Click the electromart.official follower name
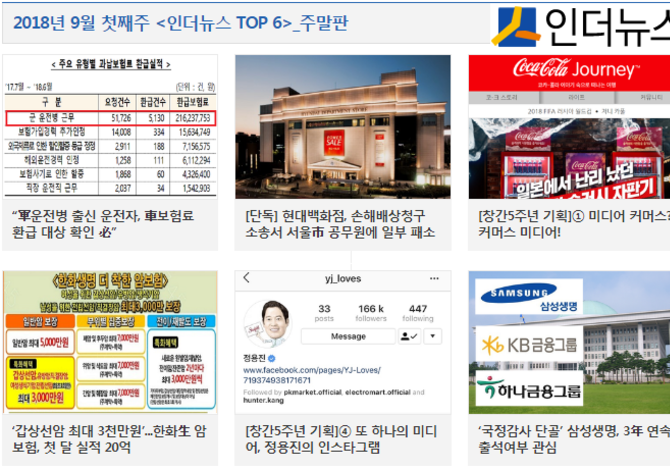The image size is (670, 469). click(378, 392)
